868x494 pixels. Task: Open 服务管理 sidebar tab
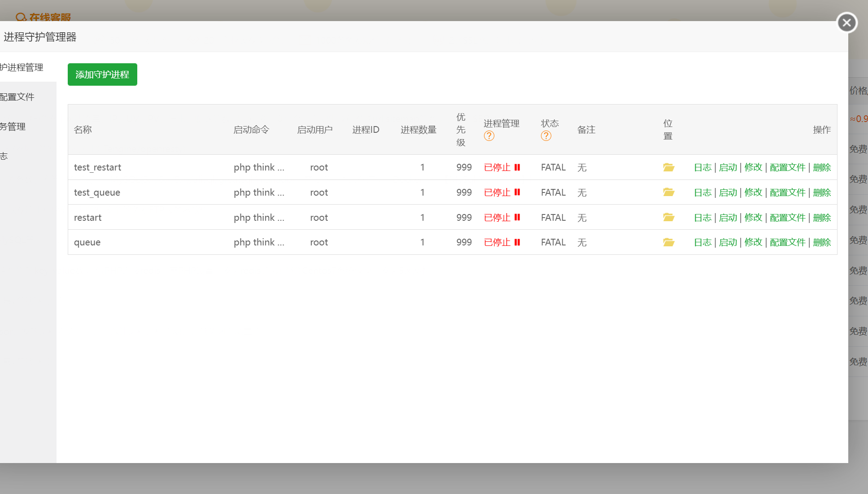pyautogui.click(x=13, y=127)
